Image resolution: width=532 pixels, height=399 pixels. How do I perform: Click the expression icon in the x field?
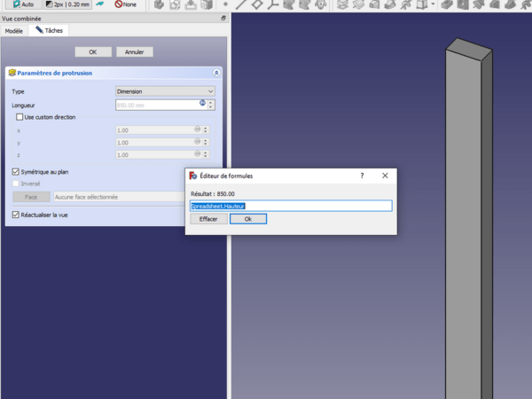[x=199, y=129]
